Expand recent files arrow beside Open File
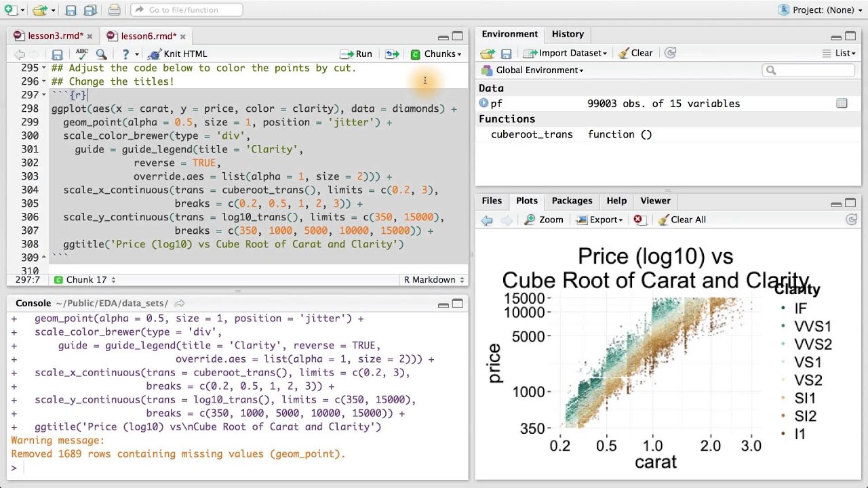 54,10
